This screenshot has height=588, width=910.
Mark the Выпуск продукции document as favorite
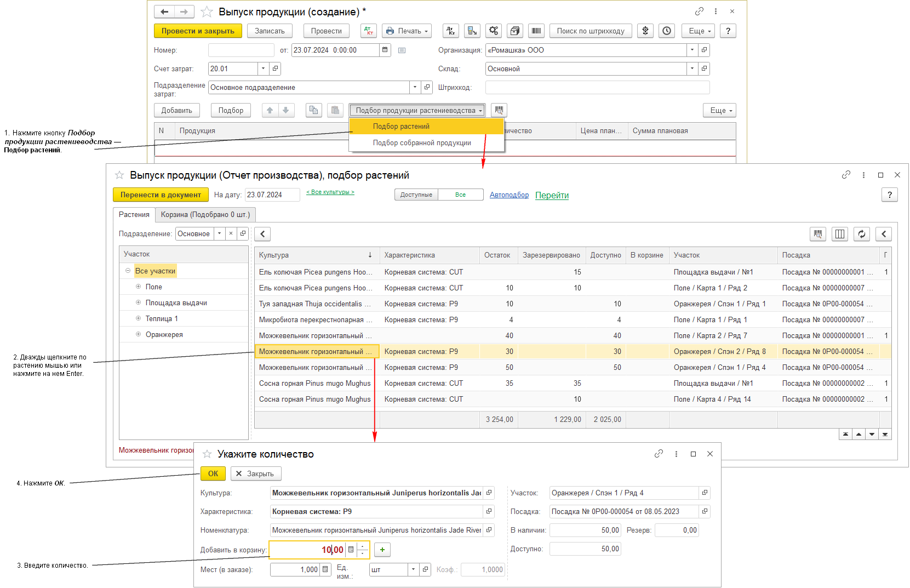tap(207, 12)
